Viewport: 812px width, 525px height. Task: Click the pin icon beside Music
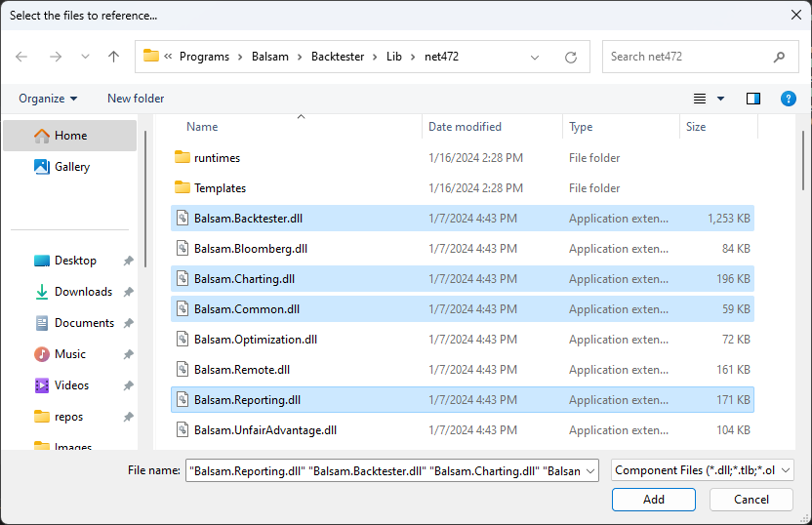(128, 354)
